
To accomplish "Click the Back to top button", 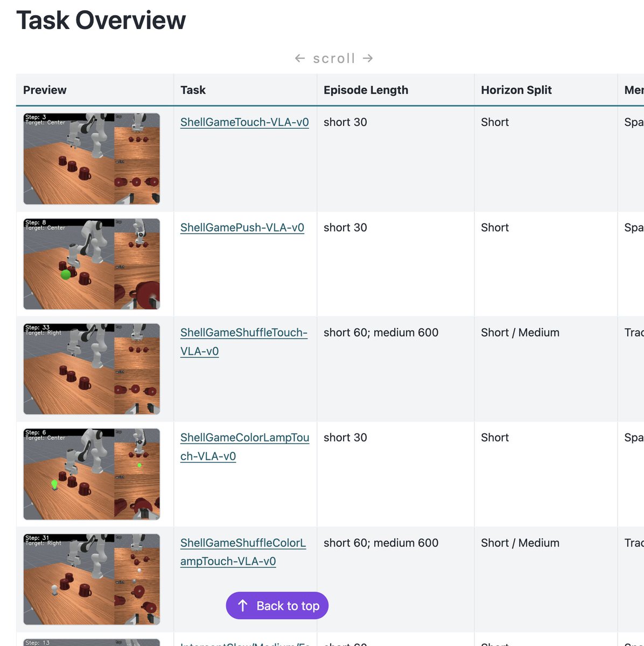I will tap(277, 606).
